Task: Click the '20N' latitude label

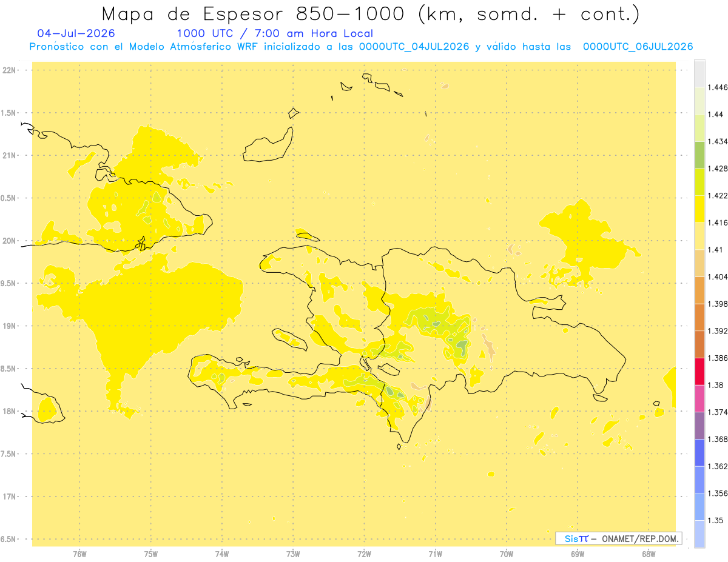Action: (x=10, y=241)
